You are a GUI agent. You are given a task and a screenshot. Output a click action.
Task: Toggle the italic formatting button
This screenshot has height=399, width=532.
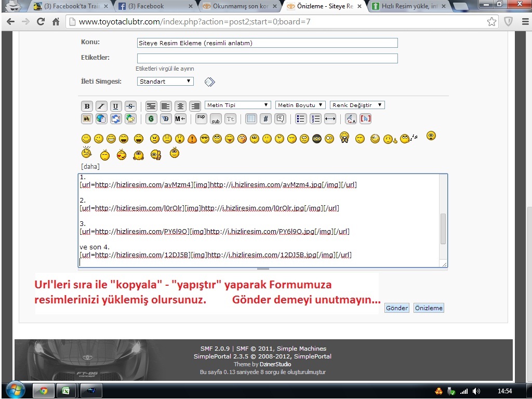(101, 105)
